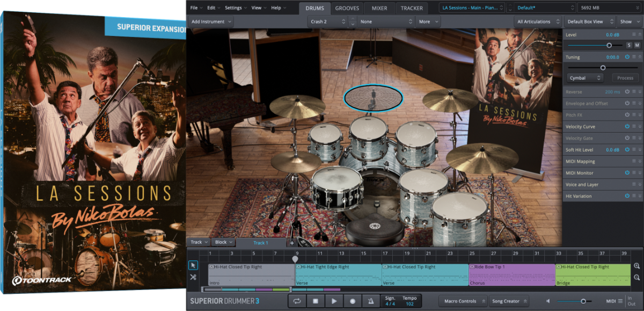Image resolution: width=644 pixels, height=311 pixels.
Task: Open the Default Box View dropdown
Action: tap(589, 21)
